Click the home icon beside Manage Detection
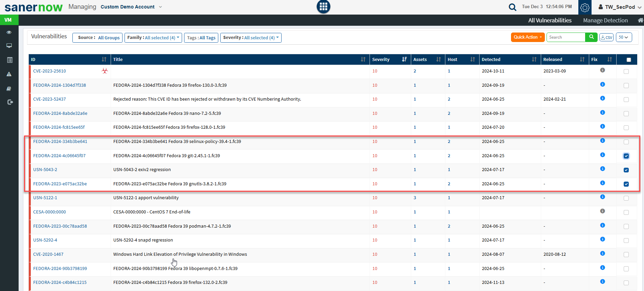 coord(640,20)
